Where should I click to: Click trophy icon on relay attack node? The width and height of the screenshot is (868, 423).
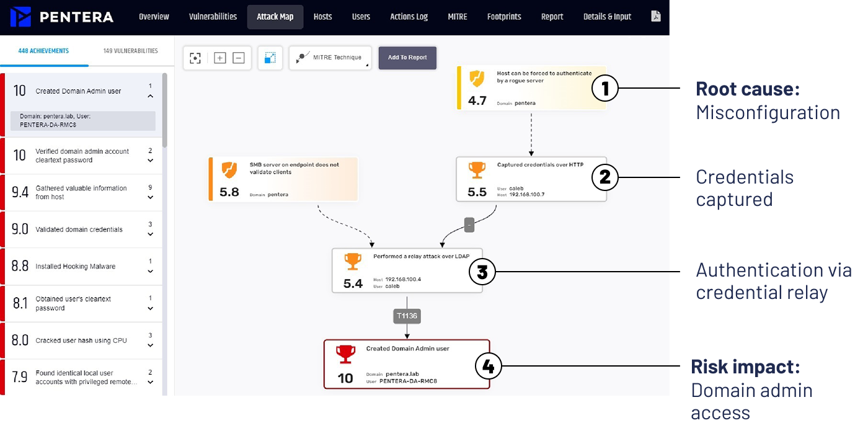tap(353, 261)
